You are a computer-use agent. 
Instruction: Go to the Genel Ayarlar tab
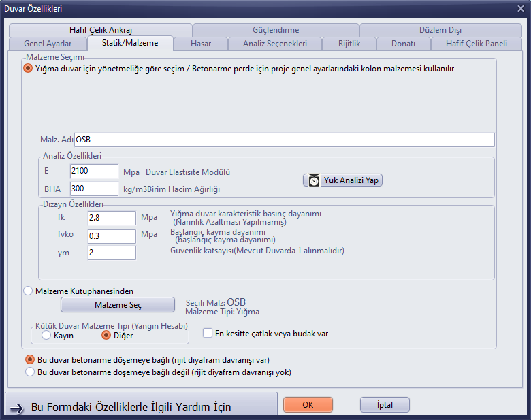48,44
